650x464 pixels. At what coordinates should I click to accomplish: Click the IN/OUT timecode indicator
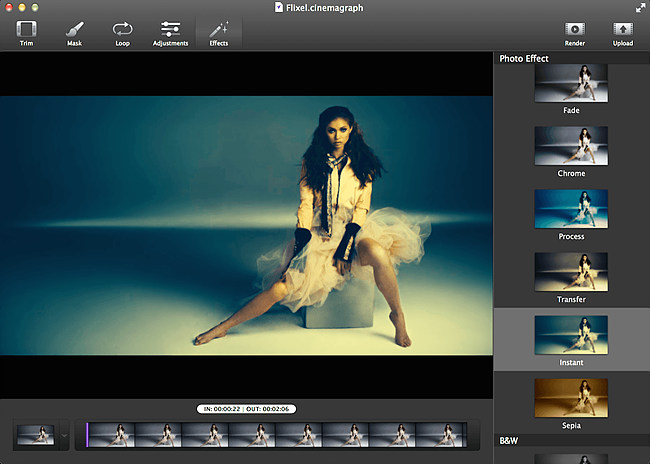point(246,409)
